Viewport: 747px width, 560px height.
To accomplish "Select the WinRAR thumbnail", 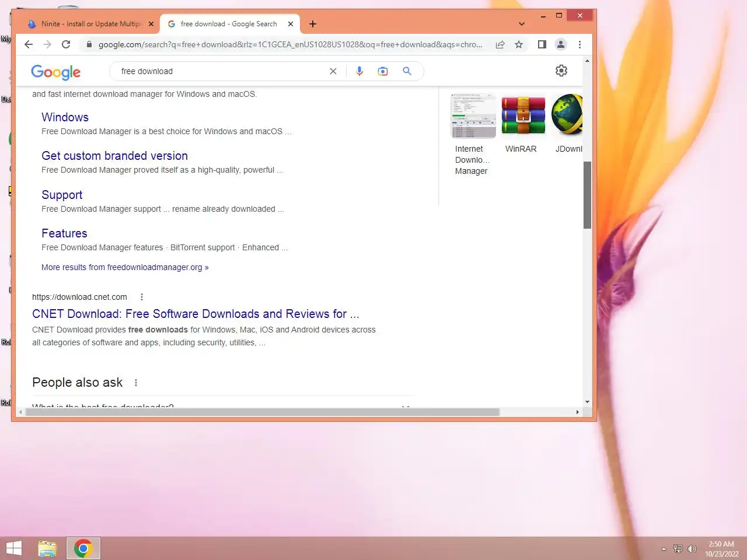I will [523, 116].
